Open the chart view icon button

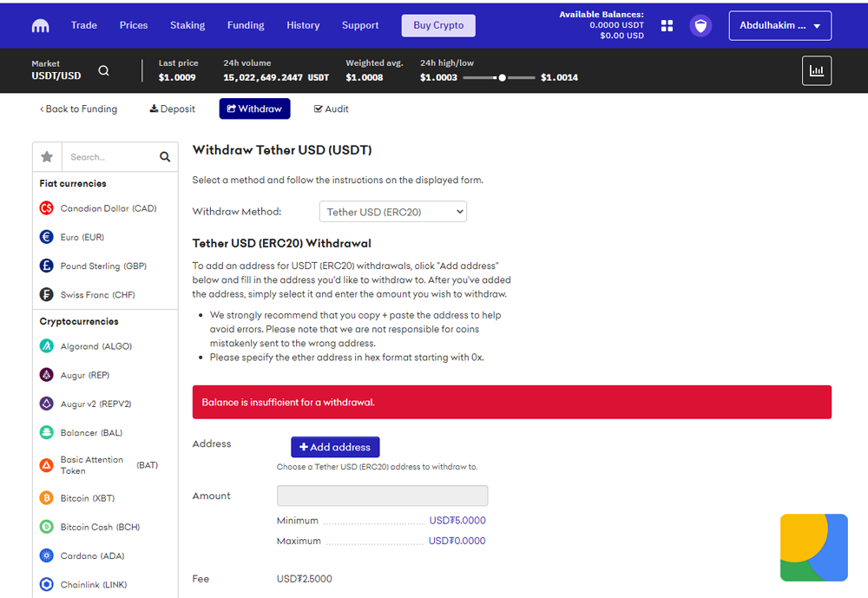tap(817, 70)
